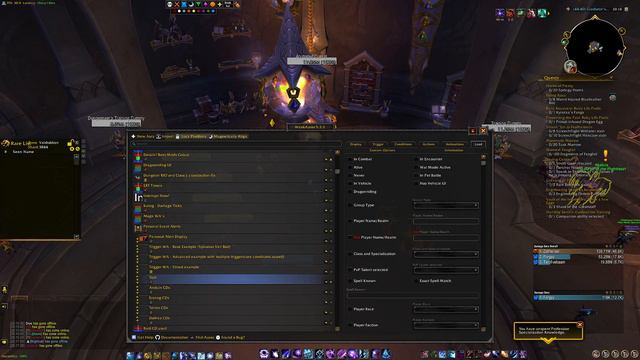The height and width of the screenshot is (360, 640).
Task: Select the moon raid marker icon
Action: click(191, 4)
